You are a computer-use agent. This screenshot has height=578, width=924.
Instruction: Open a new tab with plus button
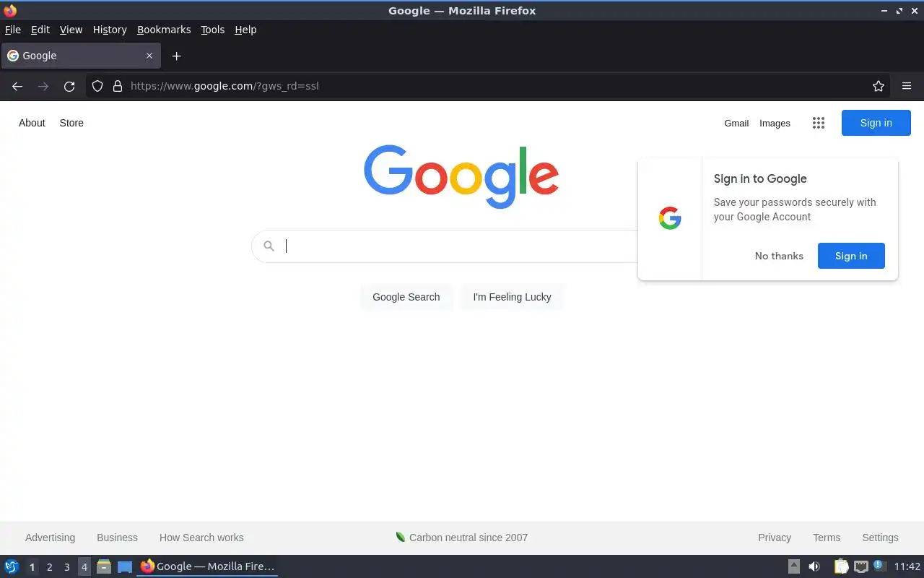pos(176,56)
